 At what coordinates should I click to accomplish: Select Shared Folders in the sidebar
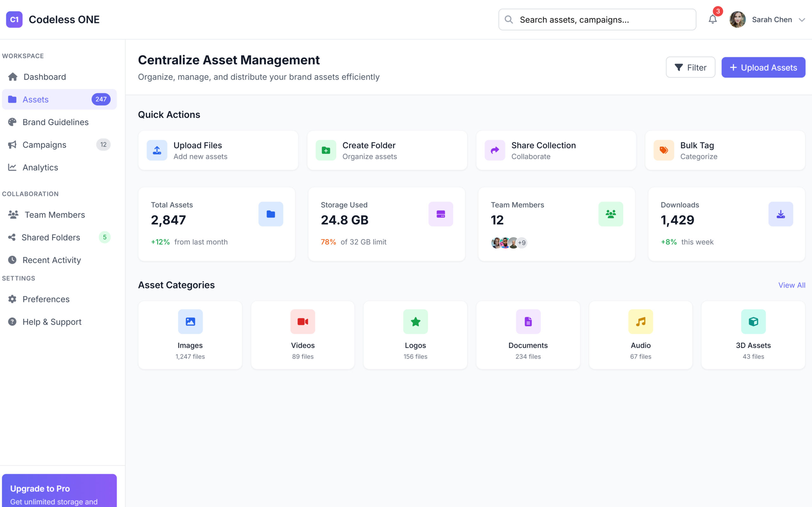click(x=51, y=237)
